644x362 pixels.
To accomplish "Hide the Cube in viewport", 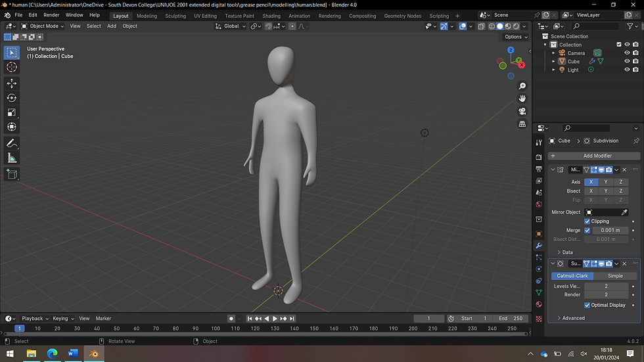I will coord(627,61).
